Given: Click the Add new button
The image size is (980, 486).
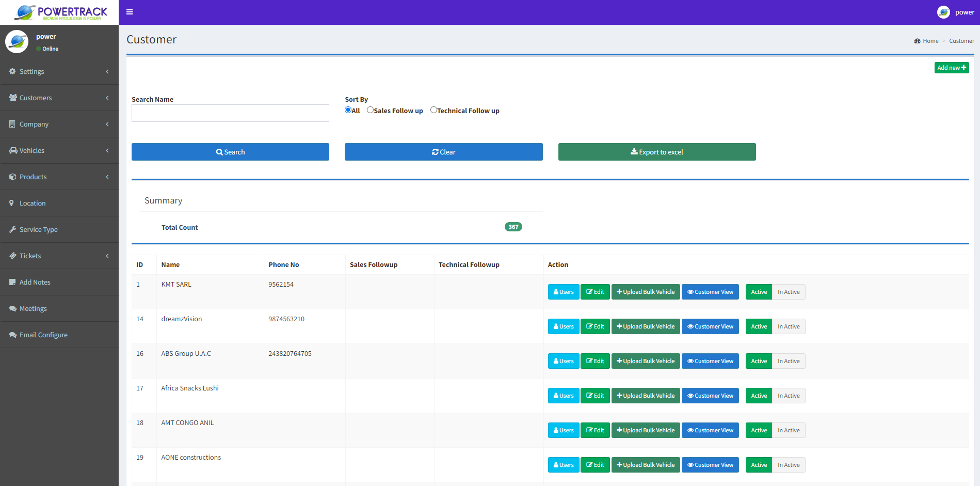Looking at the screenshot, I should point(951,68).
